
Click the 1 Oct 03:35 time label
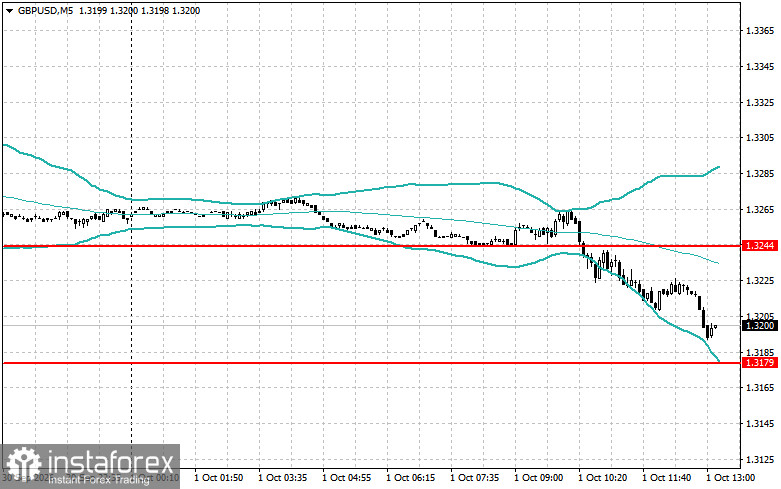(282, 478)
